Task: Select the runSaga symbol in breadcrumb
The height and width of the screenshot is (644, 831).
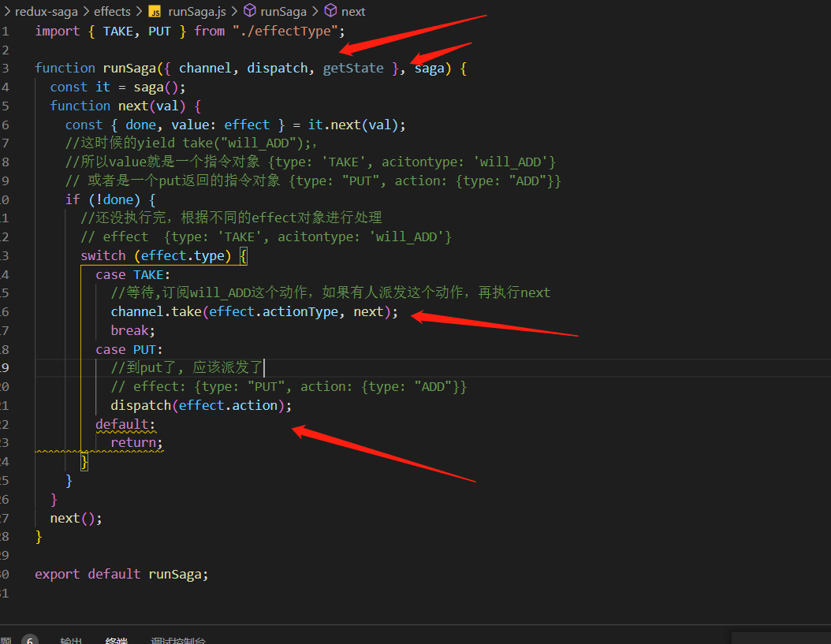Action: tap(283, 11)
